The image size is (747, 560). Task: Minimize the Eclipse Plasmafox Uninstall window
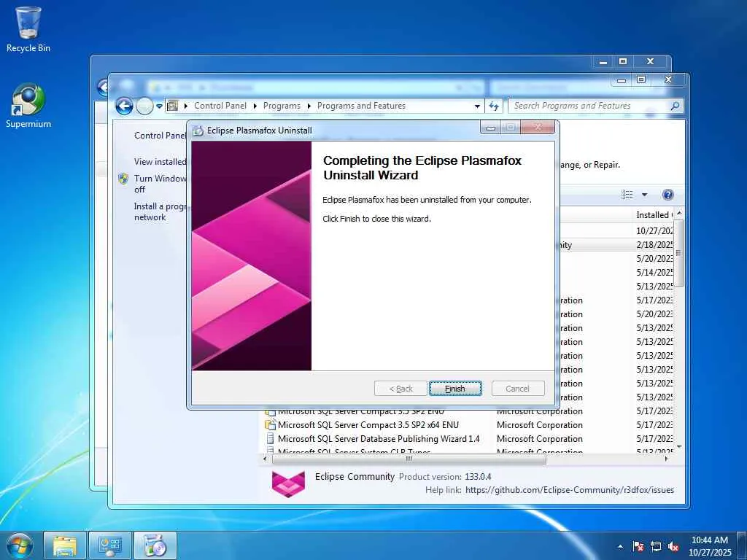pyautogui.click(x=491, y=128)
